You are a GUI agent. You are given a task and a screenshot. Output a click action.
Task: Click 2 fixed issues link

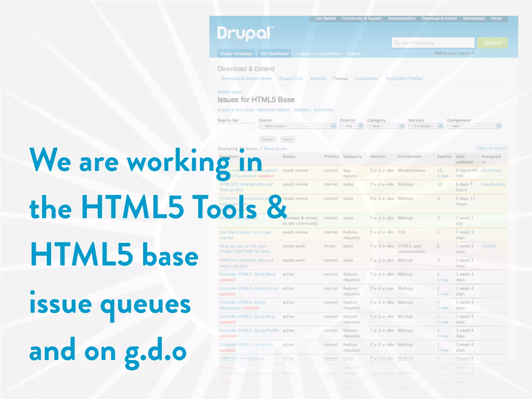pos(274,149)
